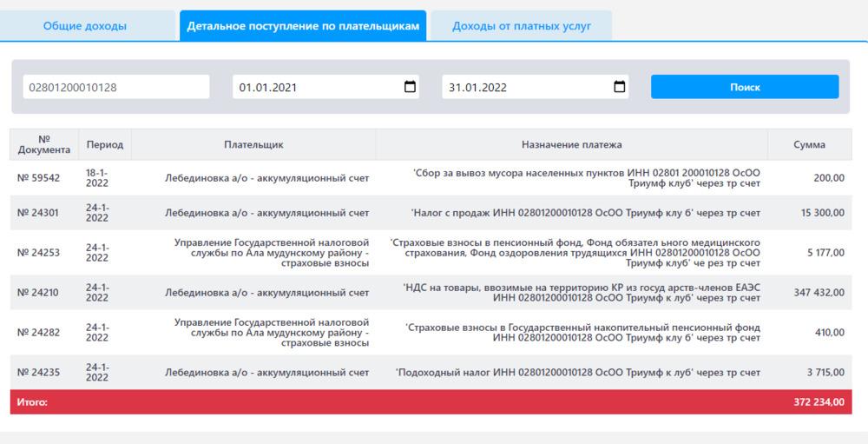Click the Сумма column header
The image size is (868, 444).
(x=809, y=144)
